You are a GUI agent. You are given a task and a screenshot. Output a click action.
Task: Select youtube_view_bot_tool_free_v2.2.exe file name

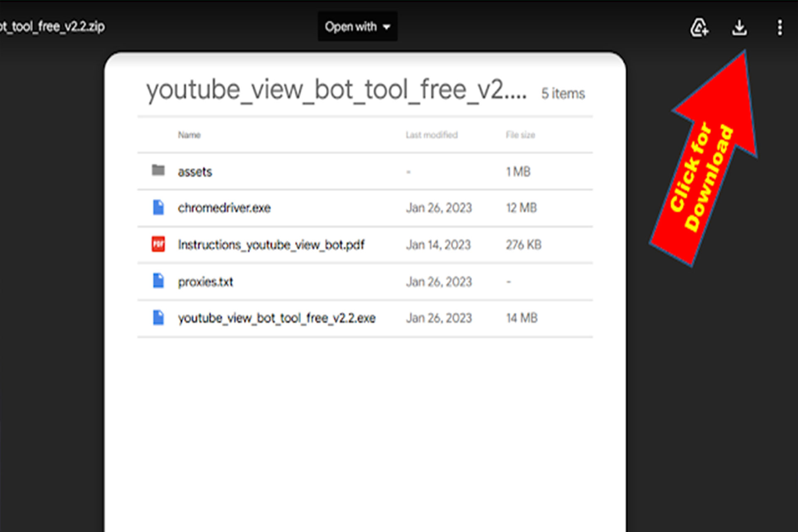[277, 318]
